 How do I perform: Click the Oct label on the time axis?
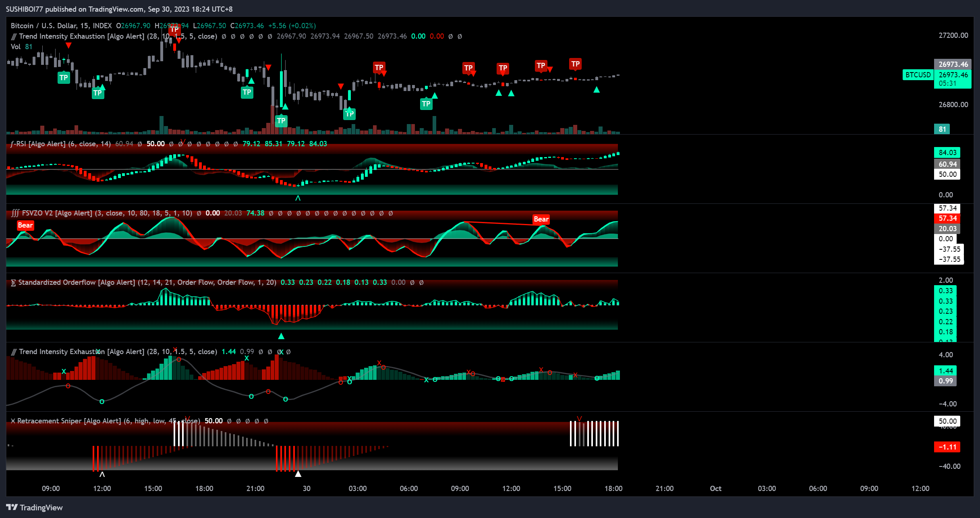715,489
